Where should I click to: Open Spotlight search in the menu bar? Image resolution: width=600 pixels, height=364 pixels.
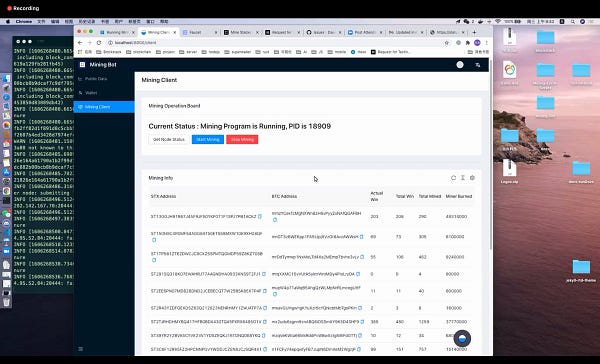coord(572,21)
